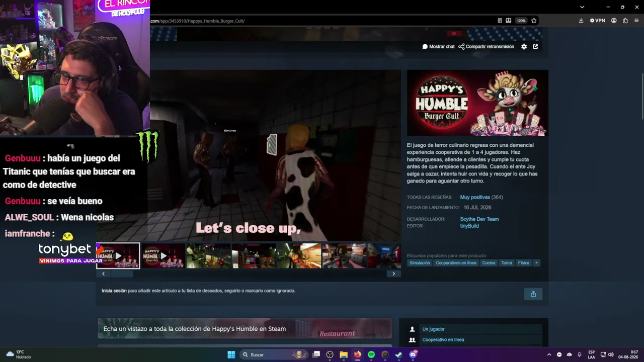This screenshot has width=644, height=362.
Task: Select the third thumbnail in media strip
Action: click(208, 256)
